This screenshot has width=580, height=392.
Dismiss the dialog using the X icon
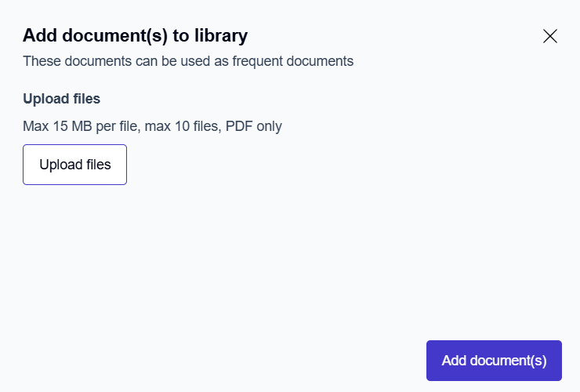coord(550,36)
